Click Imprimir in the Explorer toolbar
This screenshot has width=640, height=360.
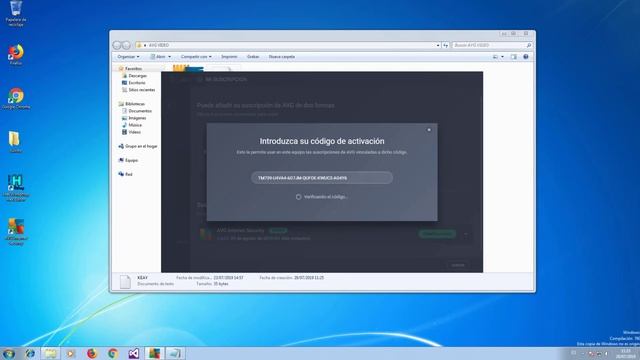(x=229, y=57)
